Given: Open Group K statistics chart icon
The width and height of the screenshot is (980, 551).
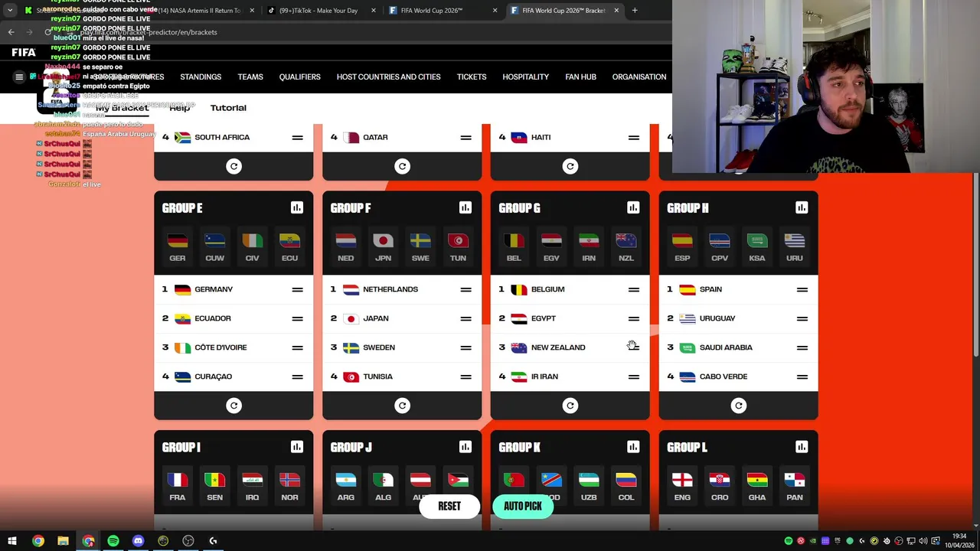Looking at the screenshot, I should pyautogui.click(x=633, y=447).
